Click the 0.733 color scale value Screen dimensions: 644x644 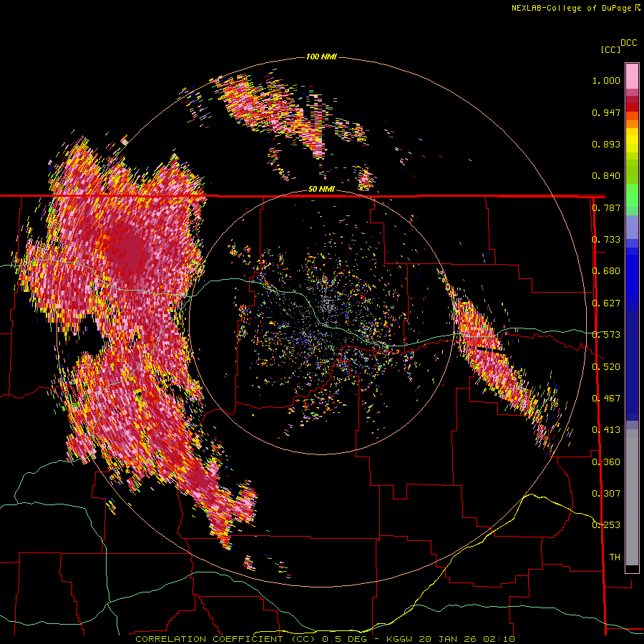(606, 240)
